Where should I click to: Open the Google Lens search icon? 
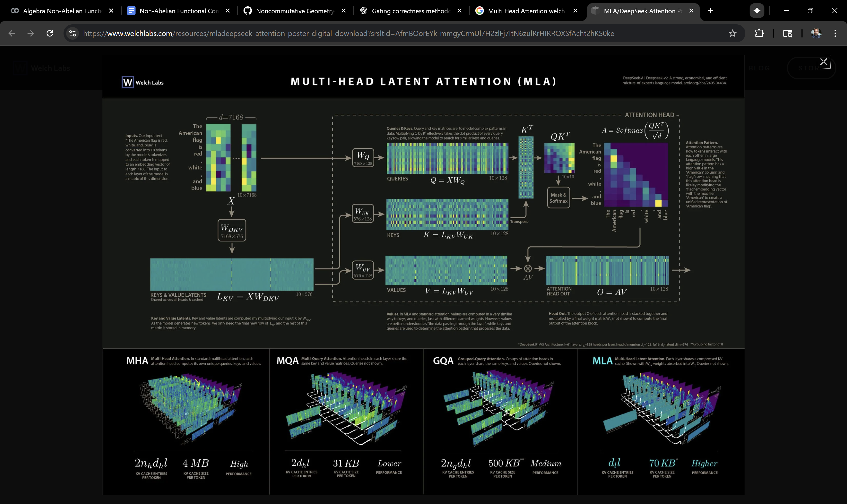coord(787,33)
